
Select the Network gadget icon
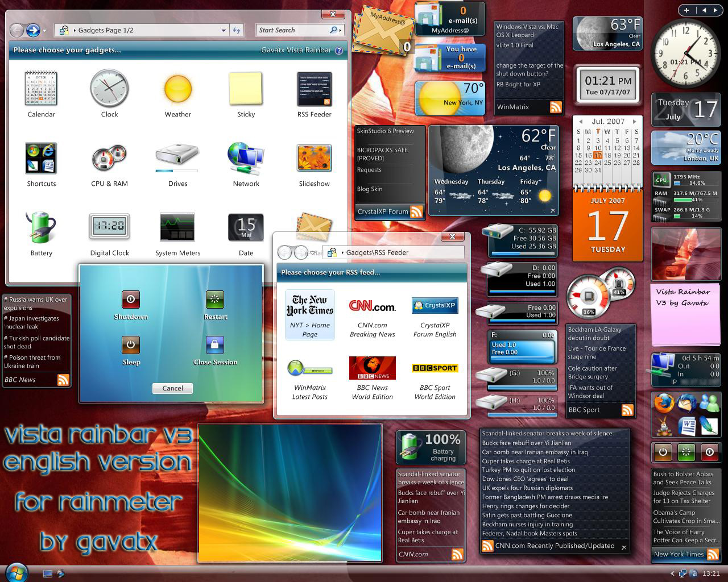pos(246,158)
